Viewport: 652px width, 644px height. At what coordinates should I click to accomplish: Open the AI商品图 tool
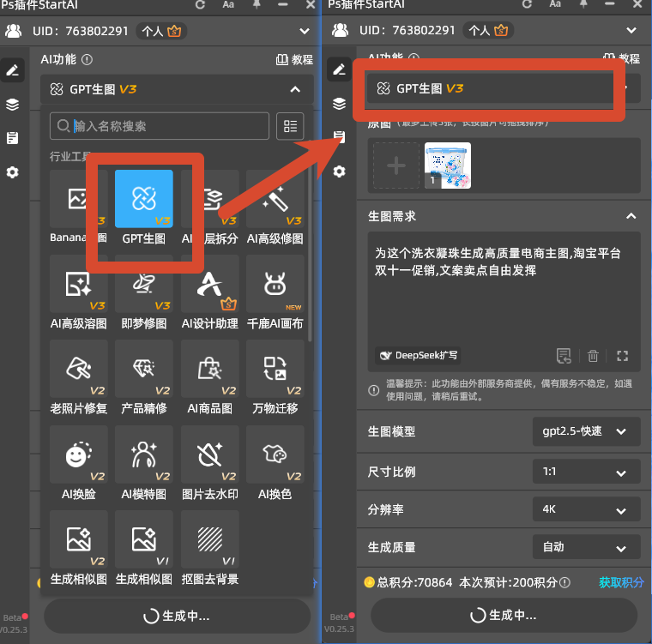click(209, 369)
